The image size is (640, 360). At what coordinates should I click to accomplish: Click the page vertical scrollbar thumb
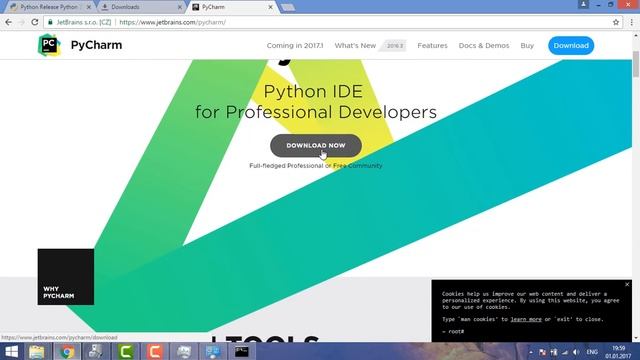(x=636, y=64)
